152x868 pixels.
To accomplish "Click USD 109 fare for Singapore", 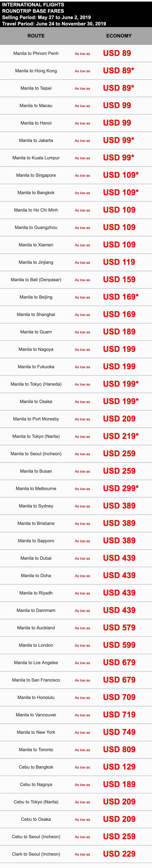I will pos(120,175).
